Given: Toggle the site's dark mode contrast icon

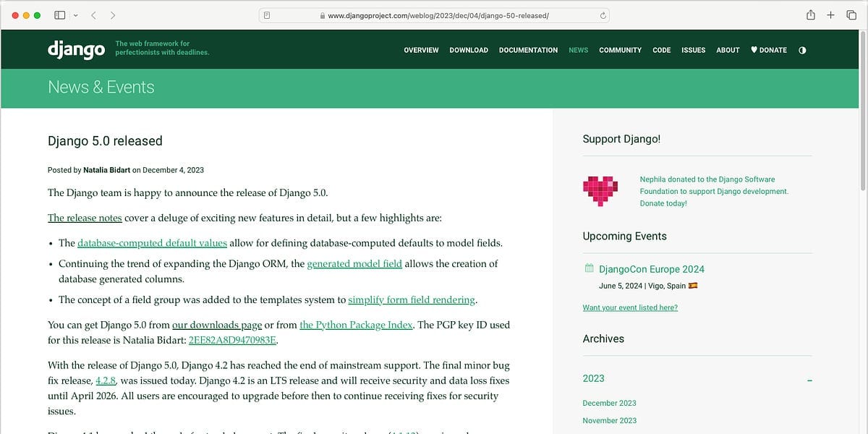Looking at the screenshot, I should 803,50.
